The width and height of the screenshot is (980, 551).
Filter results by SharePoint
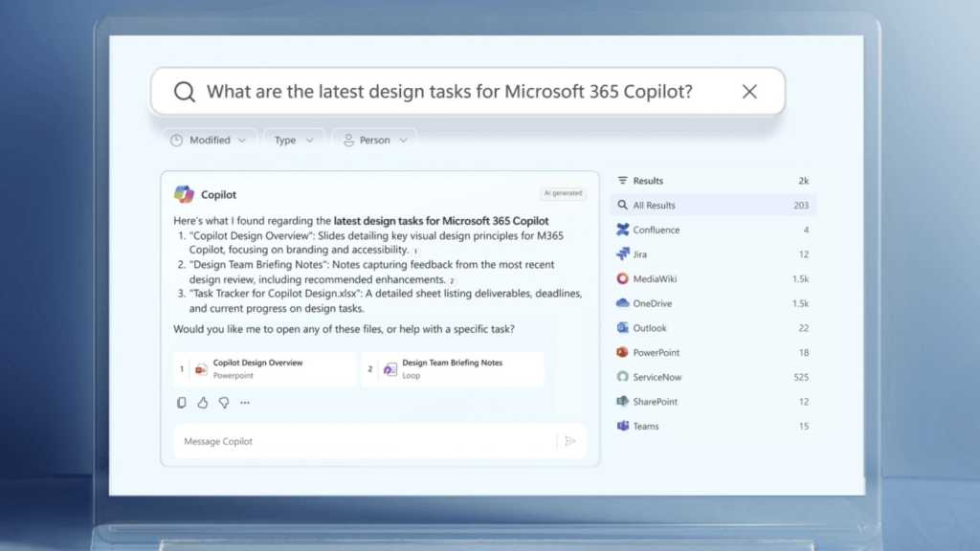712,402
